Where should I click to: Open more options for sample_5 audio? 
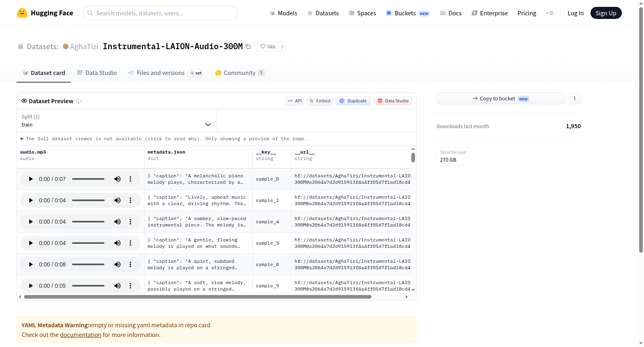(130, 243)
